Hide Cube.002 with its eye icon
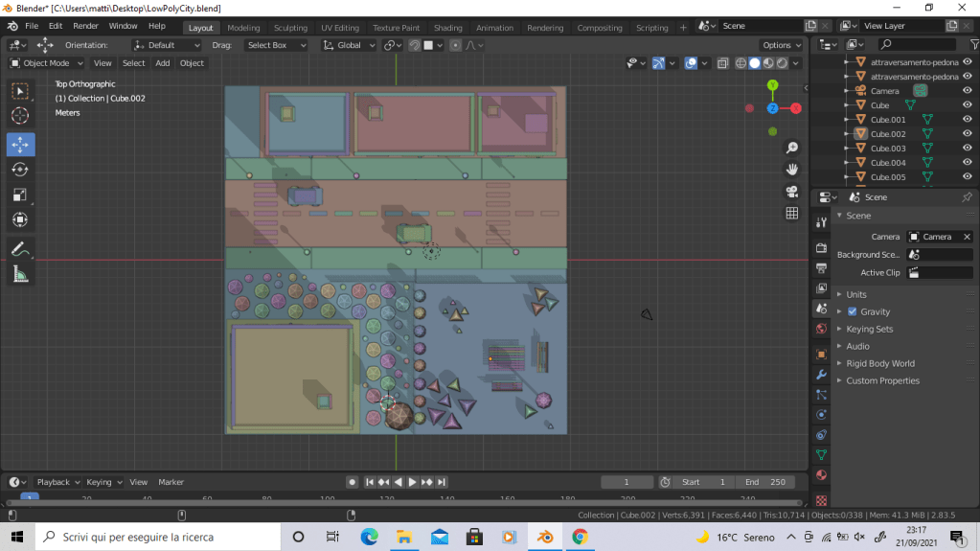The width and height of the screenshot is (980, 551). pos(967,134)
